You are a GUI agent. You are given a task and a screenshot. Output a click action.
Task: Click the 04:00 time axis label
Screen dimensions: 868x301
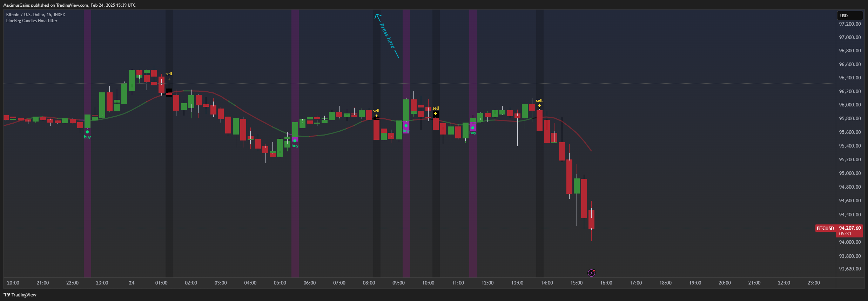point(250,283)
